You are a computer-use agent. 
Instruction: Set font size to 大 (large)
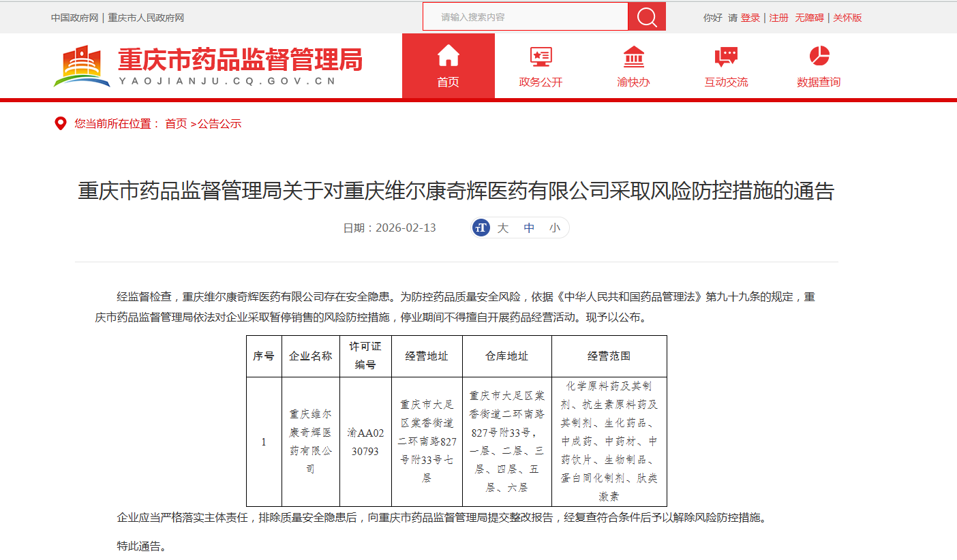503,228
